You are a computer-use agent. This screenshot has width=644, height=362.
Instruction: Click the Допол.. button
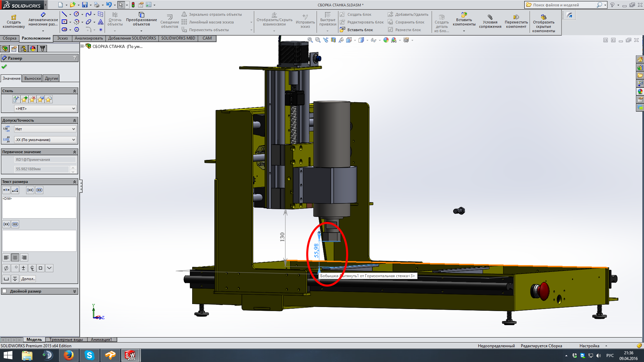[28, 279]
